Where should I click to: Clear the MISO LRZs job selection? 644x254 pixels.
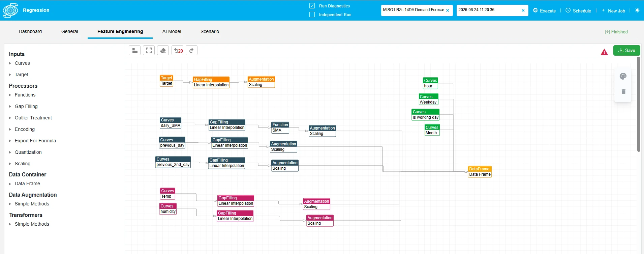[x=448, y=10]
